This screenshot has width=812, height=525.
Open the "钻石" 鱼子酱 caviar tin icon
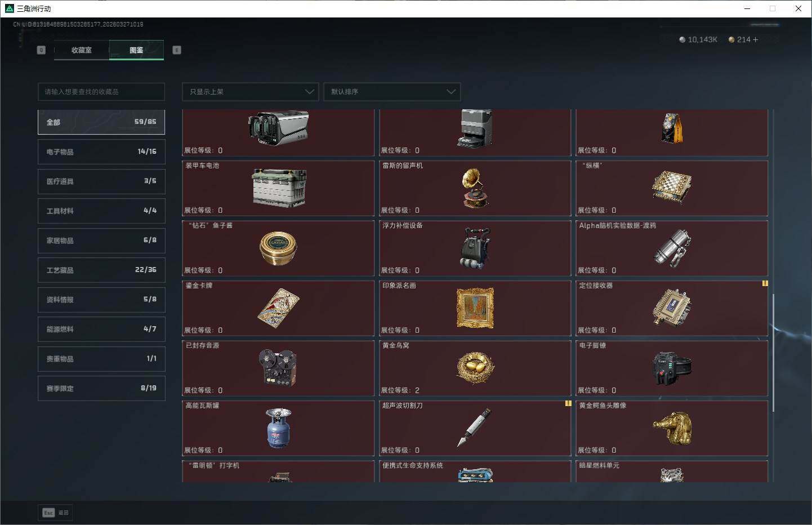tap(278, 248)
